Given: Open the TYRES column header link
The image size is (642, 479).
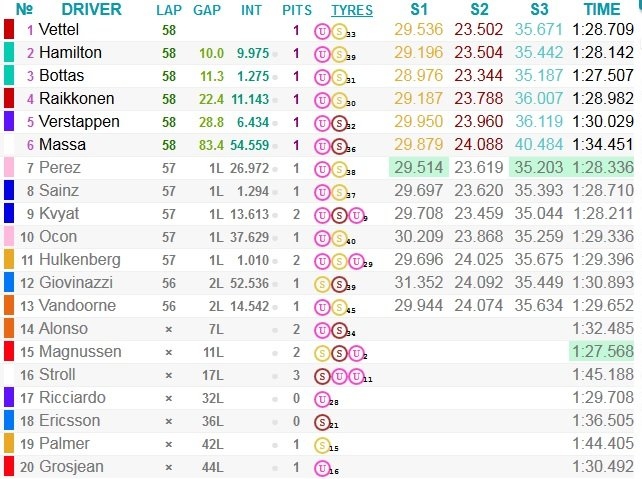Looking at the screenshot, I should click(352, 10).
